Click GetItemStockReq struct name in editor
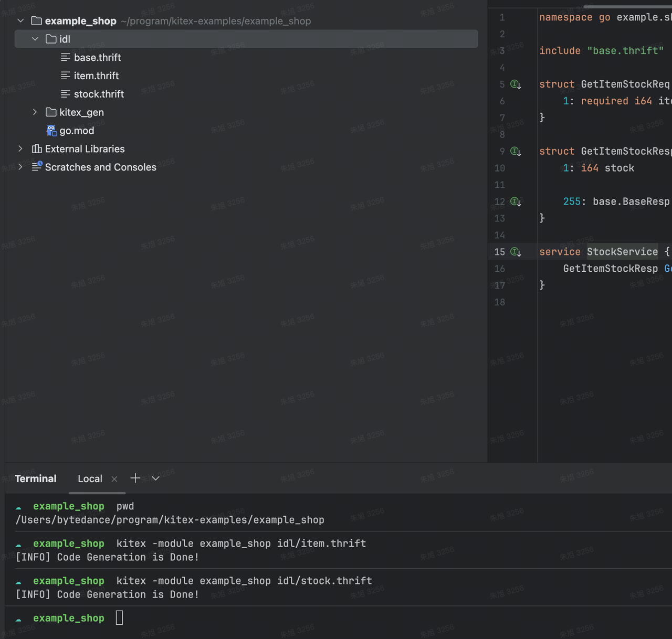The image size is (672, 639). 625,84
